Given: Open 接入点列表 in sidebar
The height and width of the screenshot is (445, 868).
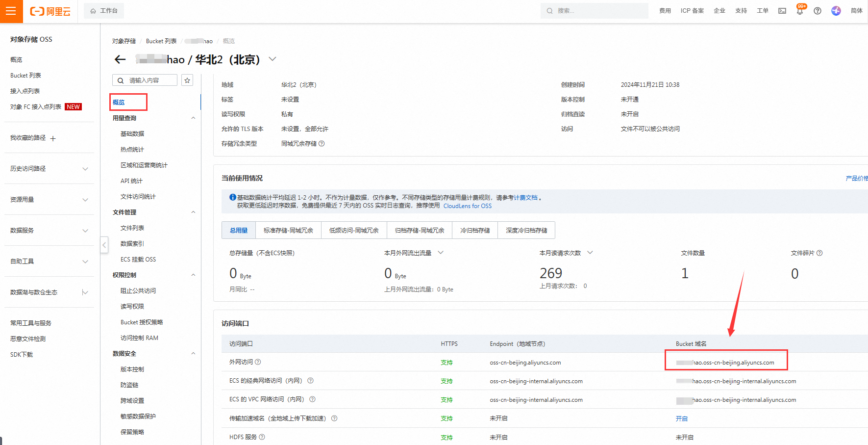Looking at the screenshot, I should 25,91.
